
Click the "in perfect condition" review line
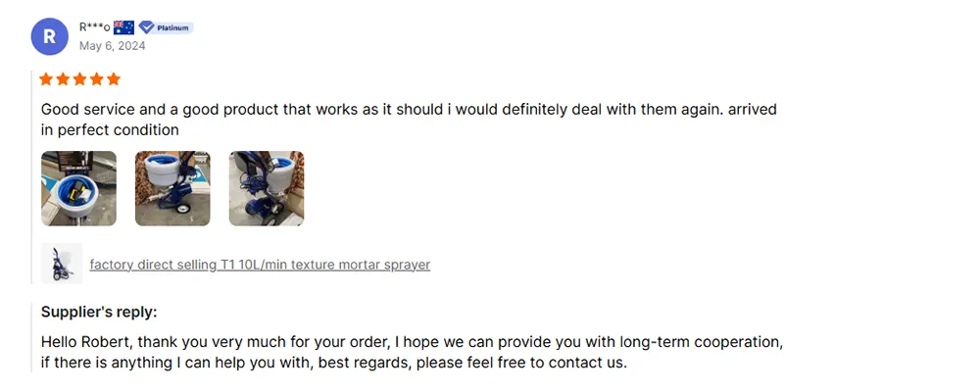(110, 130)
